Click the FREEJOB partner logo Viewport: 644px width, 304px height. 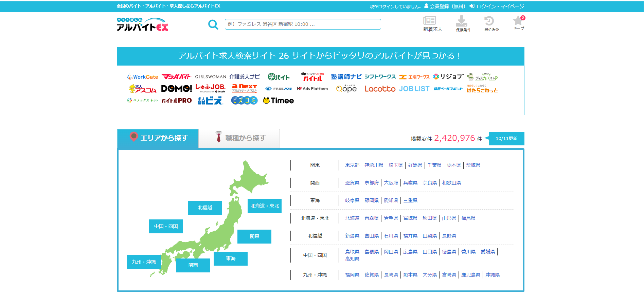point(279,89)
